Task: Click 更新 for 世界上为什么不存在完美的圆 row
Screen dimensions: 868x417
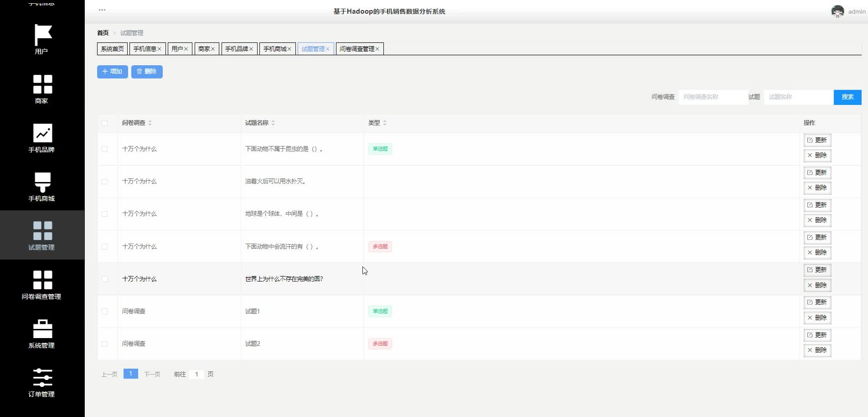Action: point(817,270)
